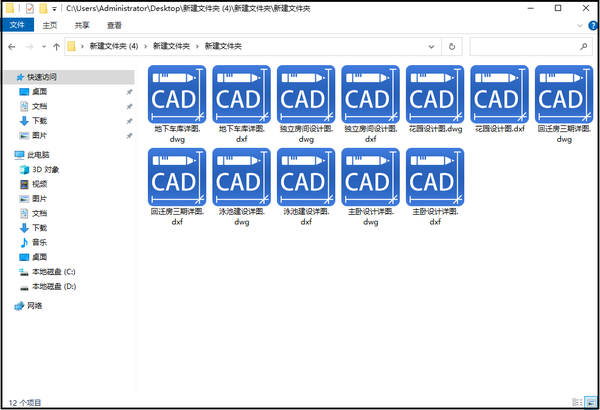Select the 主卧设计详图.dwg file icon

pos(370,177)
